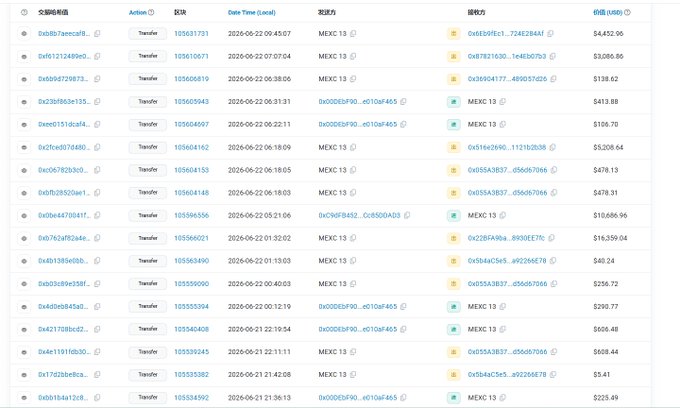Click Transfer tag in block 105631731 row
This screenshot has height=408, width=680.
[147, 33]
